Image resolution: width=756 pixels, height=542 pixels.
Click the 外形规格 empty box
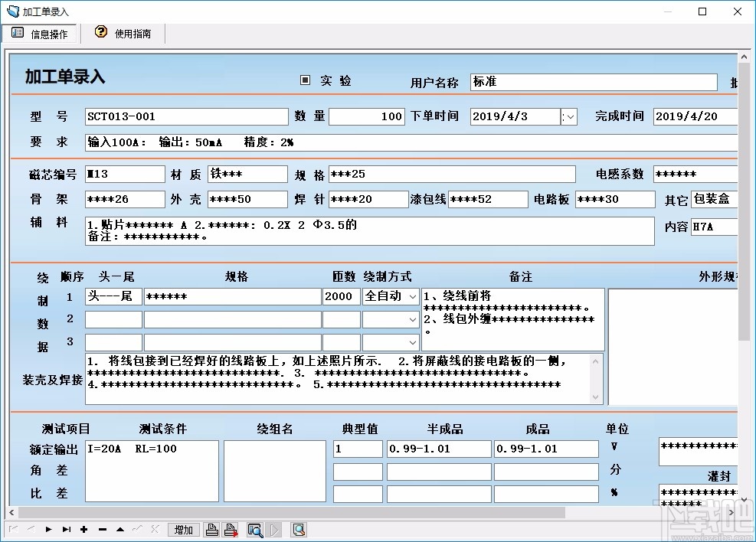click(x=673, y=347)
